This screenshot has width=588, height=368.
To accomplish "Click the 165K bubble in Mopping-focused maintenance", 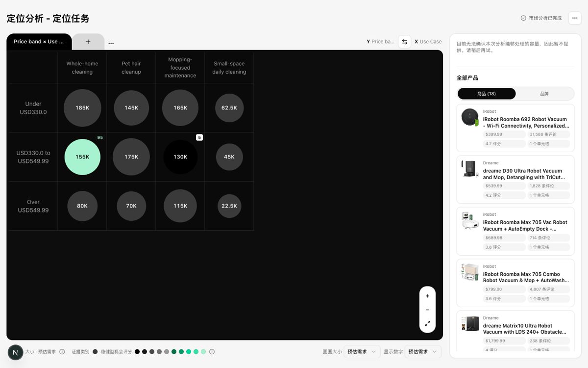I will click(180, 108).
